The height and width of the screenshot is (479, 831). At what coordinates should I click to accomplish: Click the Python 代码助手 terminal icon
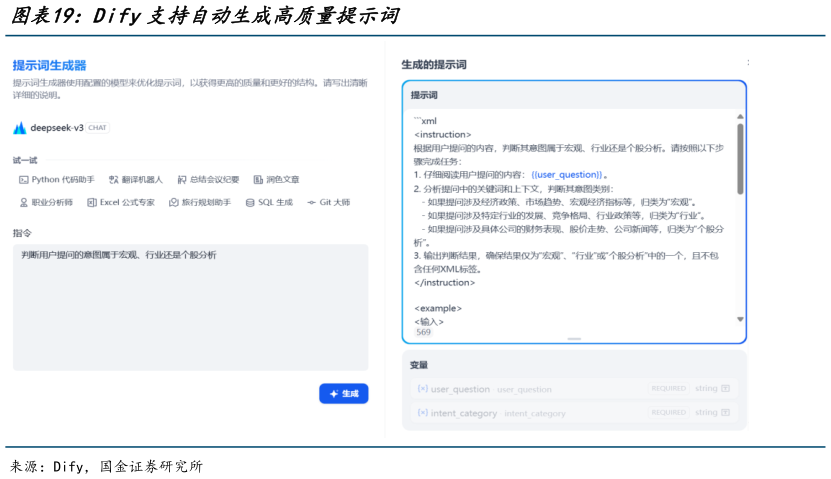[x=23, y=180]
